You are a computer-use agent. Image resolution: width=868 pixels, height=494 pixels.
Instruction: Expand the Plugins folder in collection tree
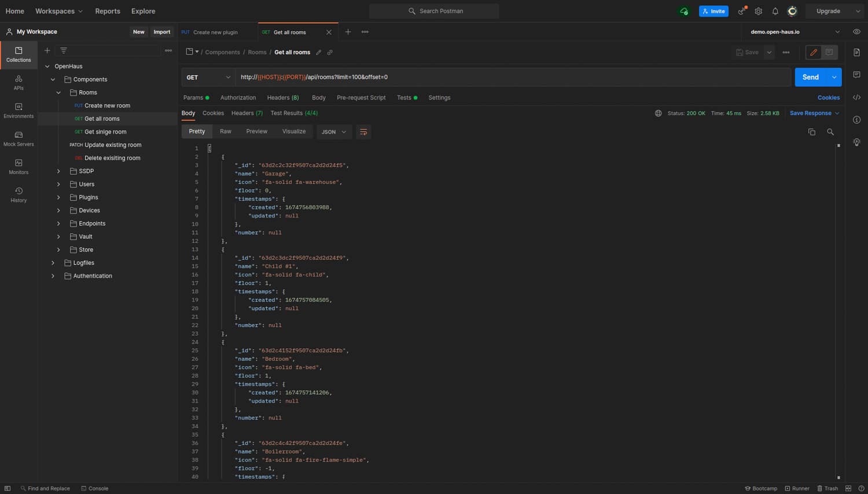tap(58, 197)
